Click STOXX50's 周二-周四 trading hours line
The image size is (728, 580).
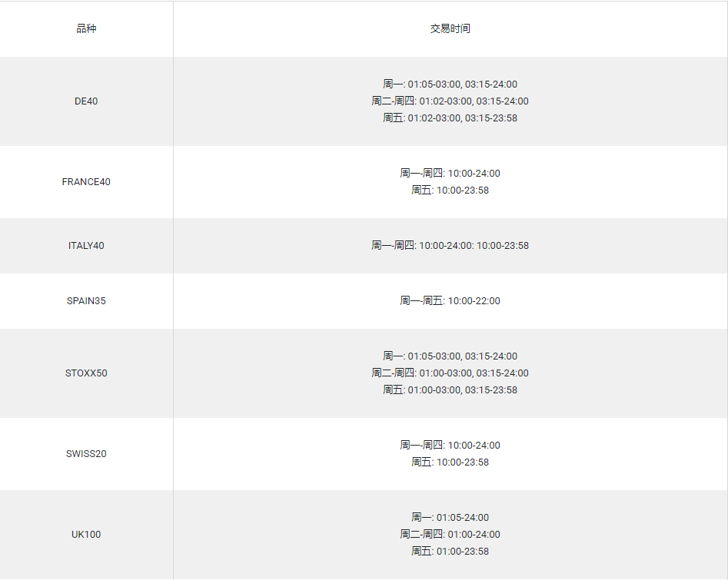(450, 373)
